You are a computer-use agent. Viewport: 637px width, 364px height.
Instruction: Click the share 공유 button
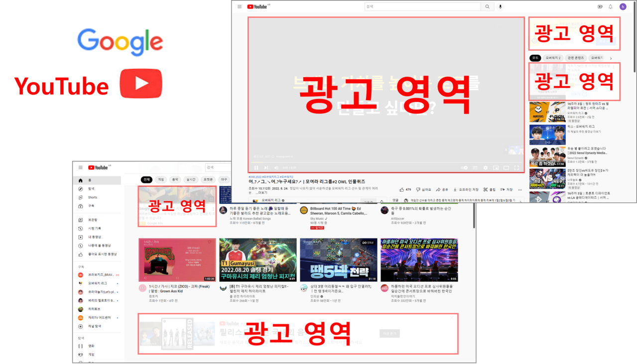(442, 190)
